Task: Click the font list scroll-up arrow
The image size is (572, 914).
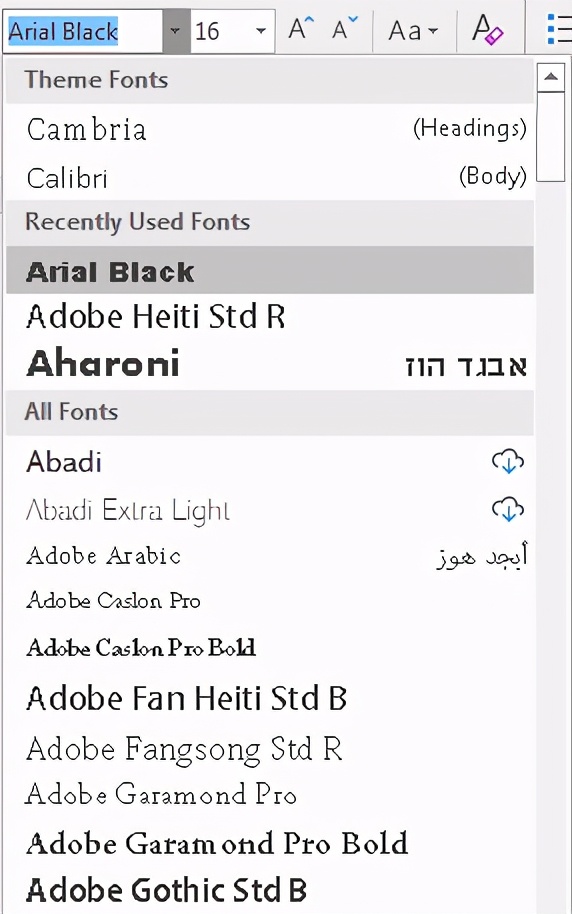Action: 550,77
